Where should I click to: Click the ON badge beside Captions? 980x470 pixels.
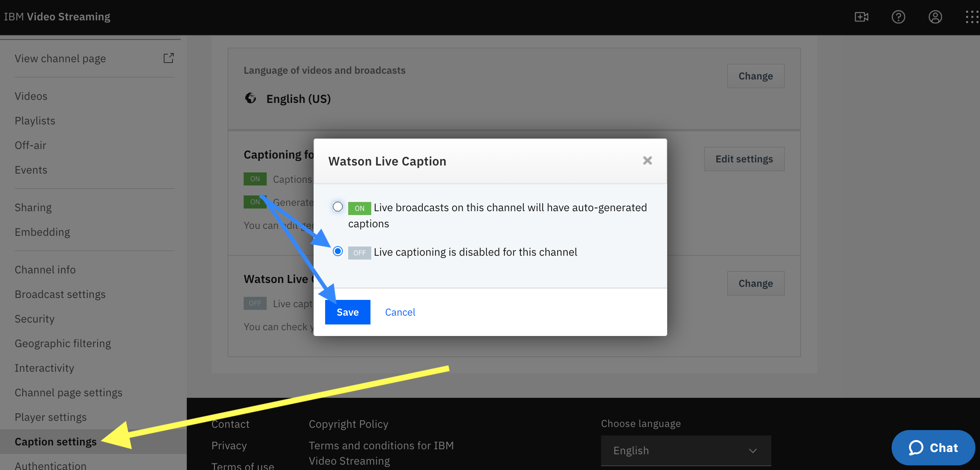coord(255,179)
